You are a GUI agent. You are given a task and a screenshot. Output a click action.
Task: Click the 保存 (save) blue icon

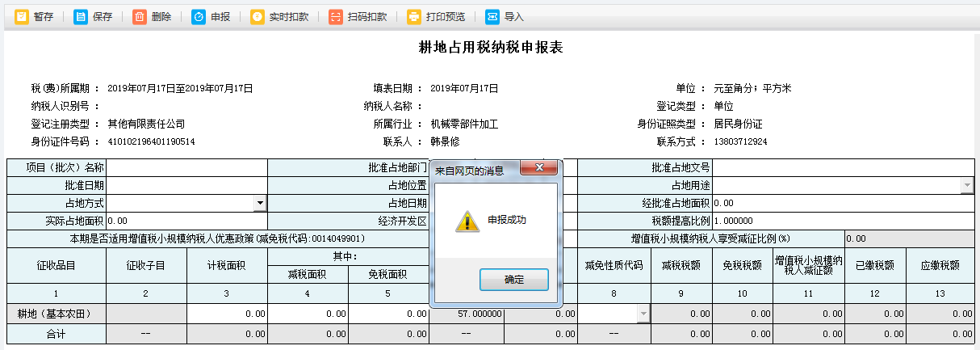[x=81, y=16]
